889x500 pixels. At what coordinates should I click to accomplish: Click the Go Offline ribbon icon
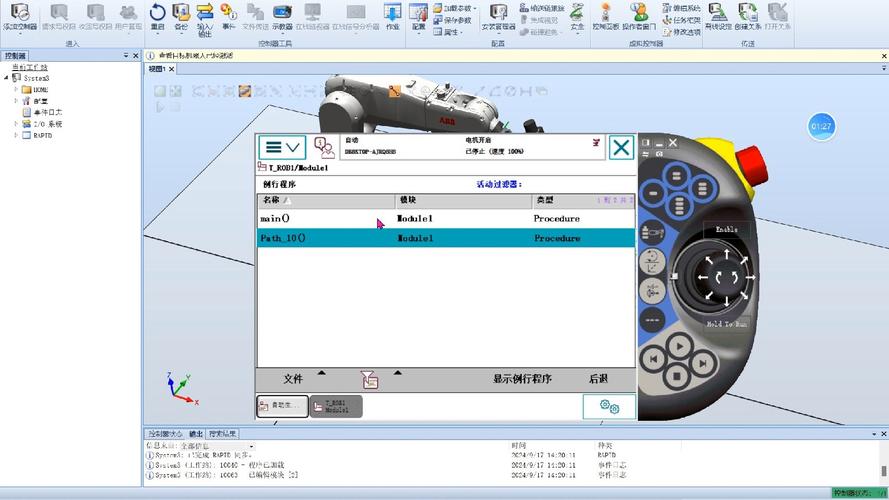pyautogui.click(x=718, y=16)
